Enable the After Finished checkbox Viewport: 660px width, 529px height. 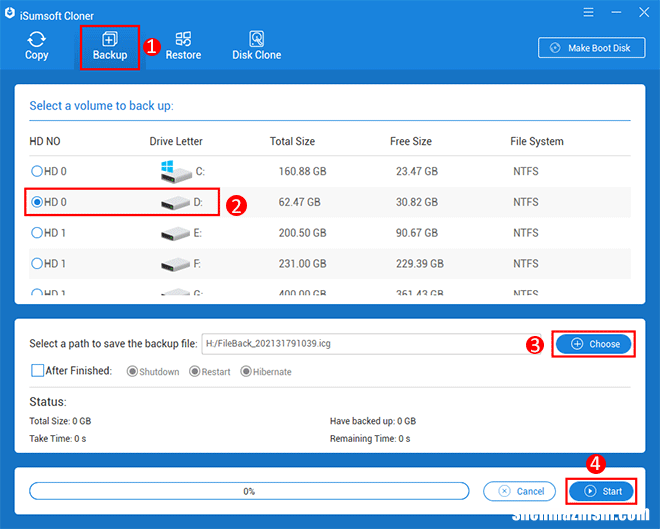(37, 371)
